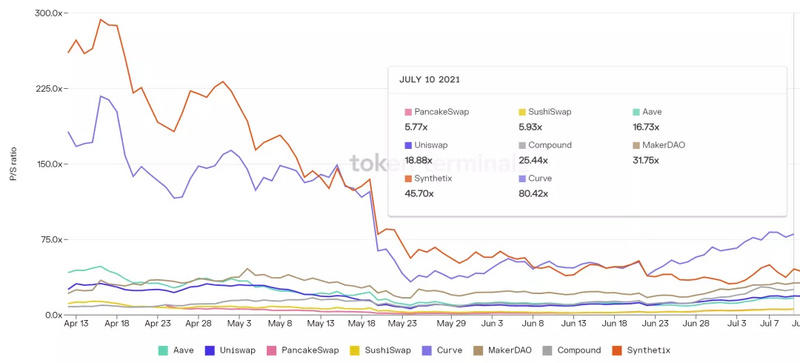Click the Compound gray legend swatch
The width and height of the screenshot is (800, 363).
tap(547, 350)
